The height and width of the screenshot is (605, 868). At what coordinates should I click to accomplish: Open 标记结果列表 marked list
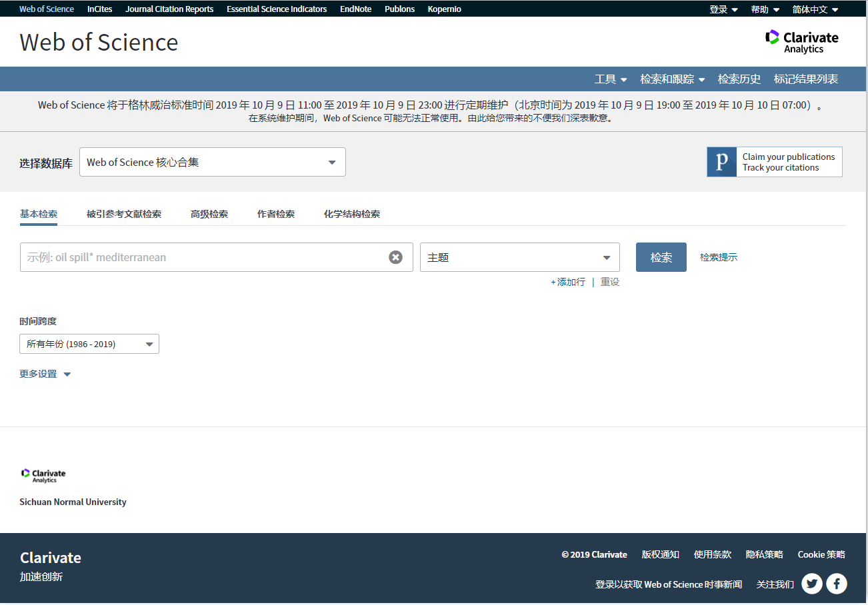click(x=806, y=79)
